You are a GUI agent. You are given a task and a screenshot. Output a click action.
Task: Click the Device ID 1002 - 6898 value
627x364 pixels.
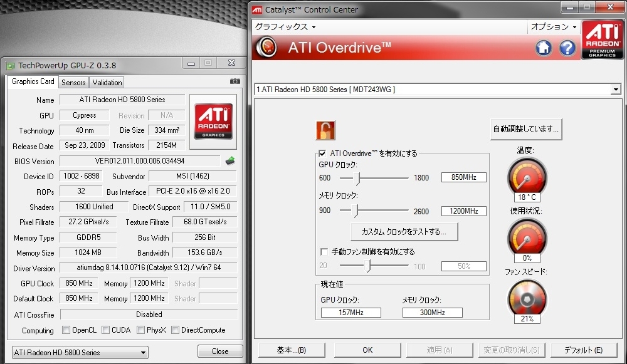[x=81, y=176]
